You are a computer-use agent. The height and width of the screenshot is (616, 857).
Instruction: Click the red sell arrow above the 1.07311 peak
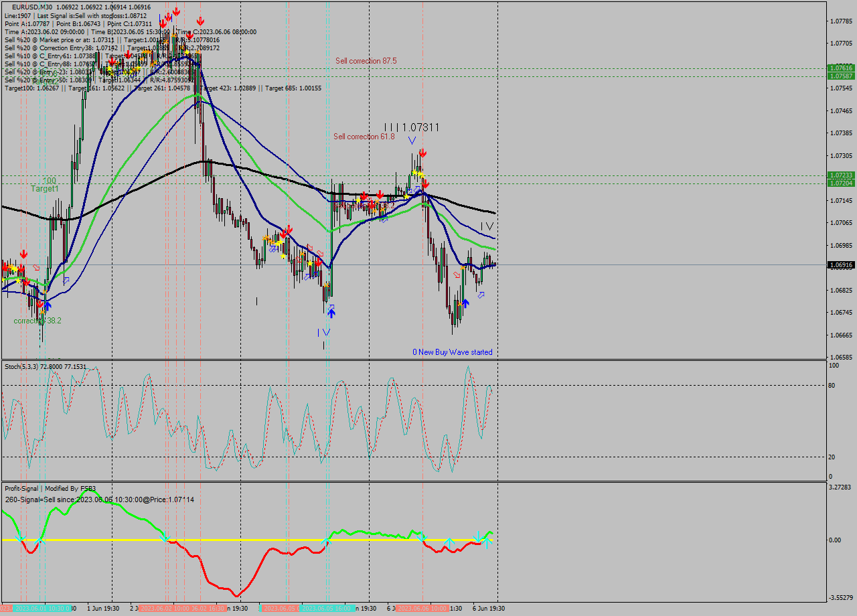coord(423,153)
